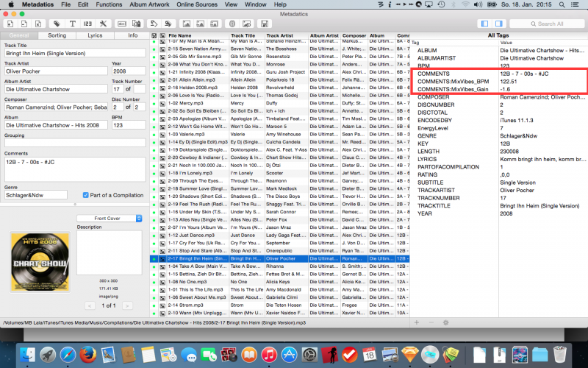This screenshot has height=368, width=588.
Task: Select the file 1-18 I'm Lonely.mp3 row
Action: [279, 173]
